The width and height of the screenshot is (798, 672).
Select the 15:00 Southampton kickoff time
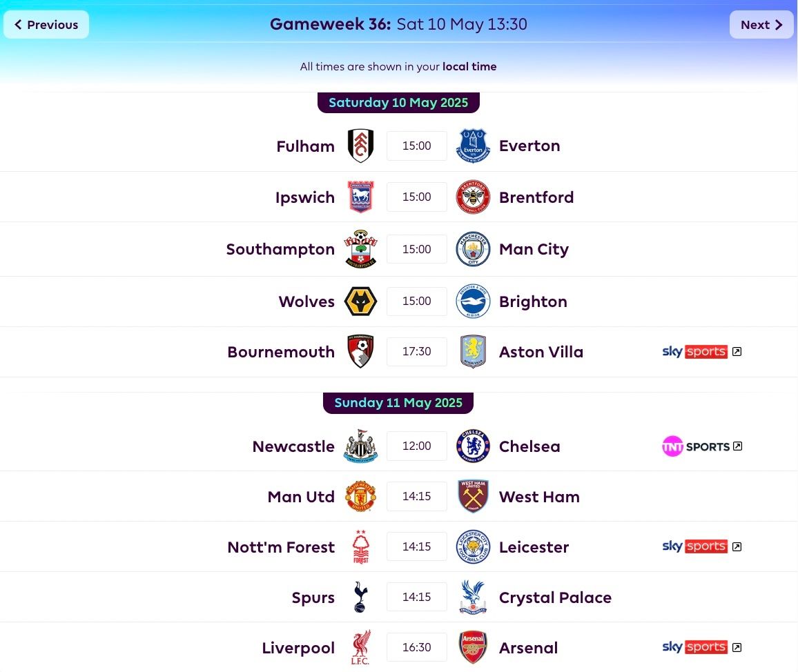pyautogui.click(x=417, y=249)
